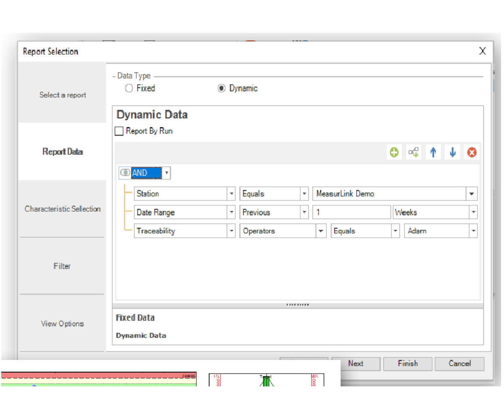Click the panel splitter above Fixed Data

coord(298,305)
